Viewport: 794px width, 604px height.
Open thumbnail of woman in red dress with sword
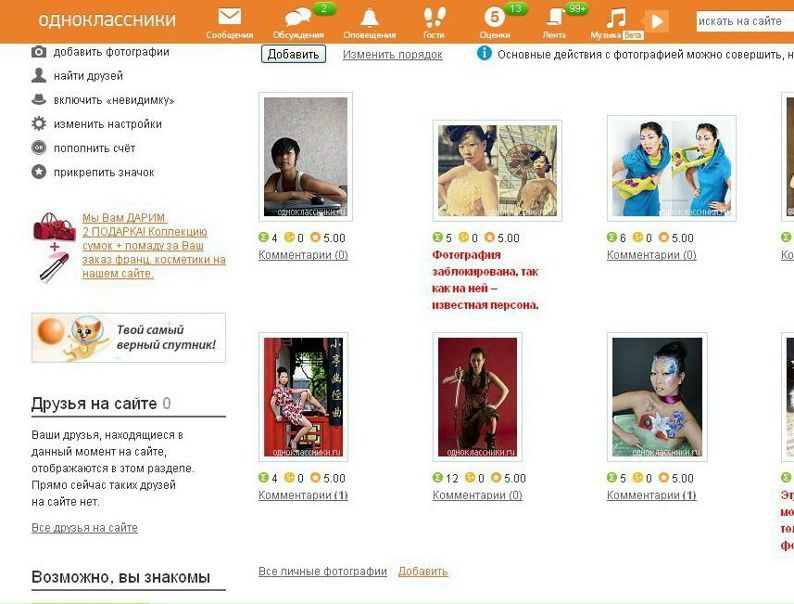tap(477, 397)
